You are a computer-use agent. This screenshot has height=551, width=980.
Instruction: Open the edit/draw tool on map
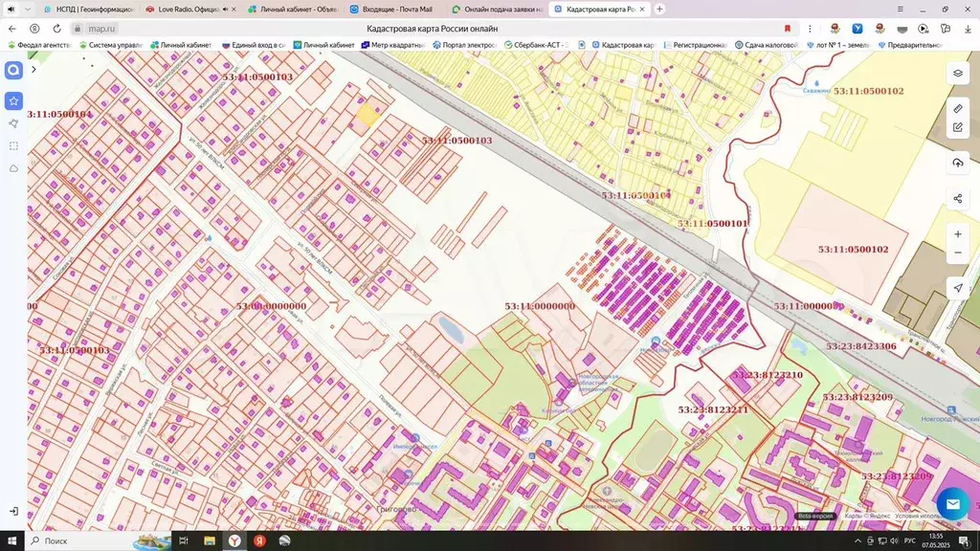(957, 127)
